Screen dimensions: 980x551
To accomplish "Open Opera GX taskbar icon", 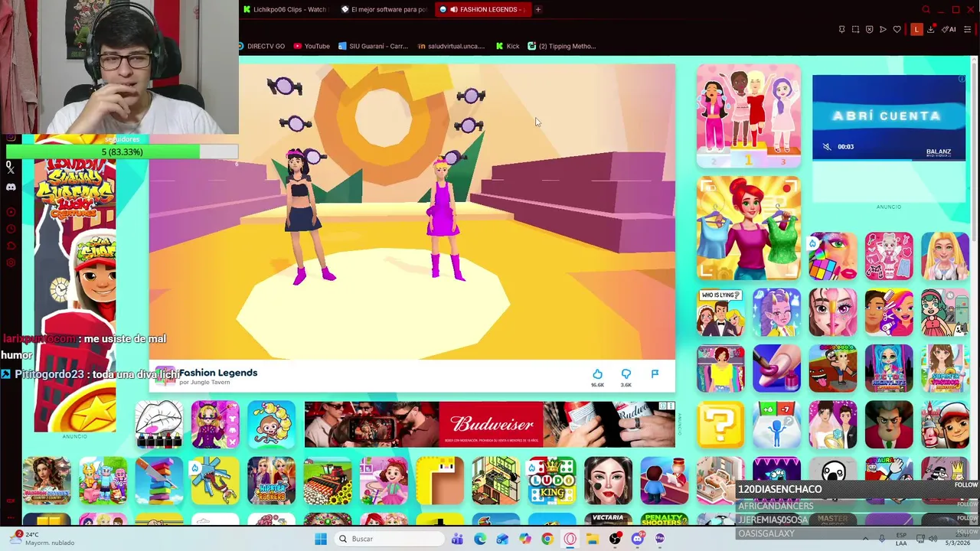I will pos(570,539).
